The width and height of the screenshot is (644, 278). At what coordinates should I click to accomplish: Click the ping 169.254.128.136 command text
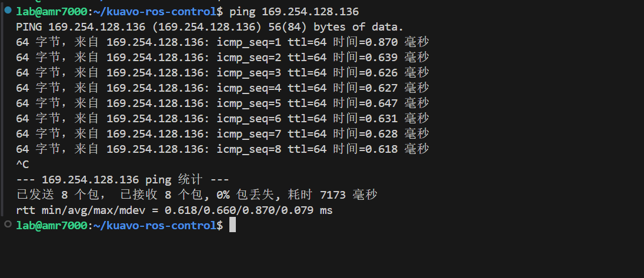294,12
